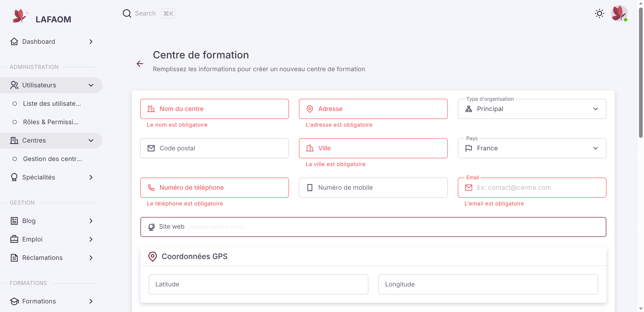Open the Formations menu item
Screen dimensions: 644x312
(51, 301)
